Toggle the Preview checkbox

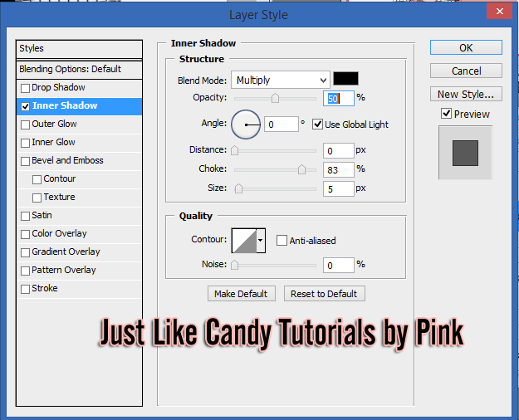446,114
